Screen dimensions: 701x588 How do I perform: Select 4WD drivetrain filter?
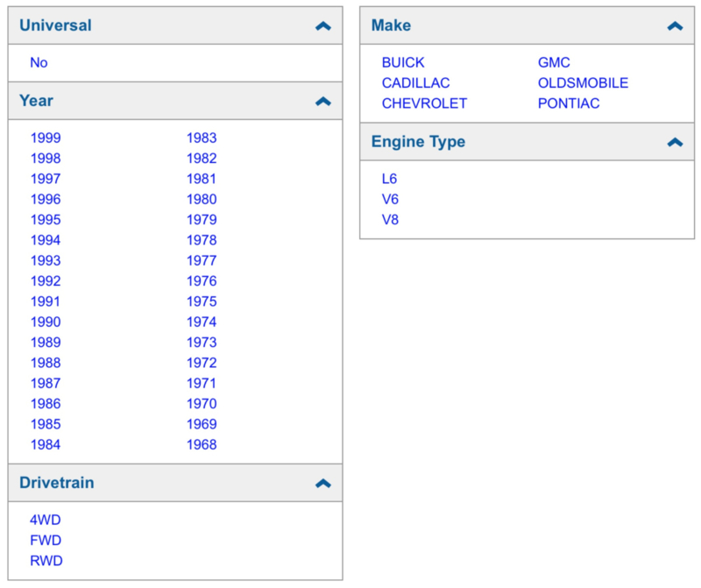[x=46, y=520]
